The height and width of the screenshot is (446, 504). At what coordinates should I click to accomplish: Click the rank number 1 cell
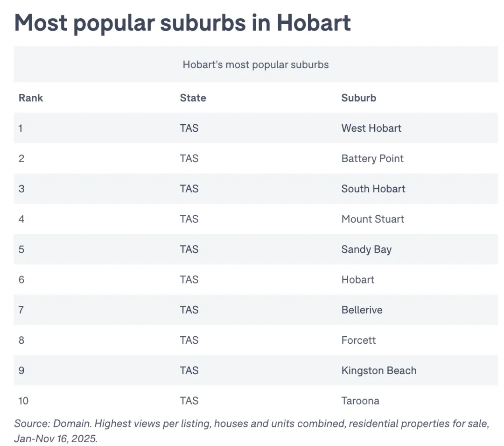[x=21, y=128]
